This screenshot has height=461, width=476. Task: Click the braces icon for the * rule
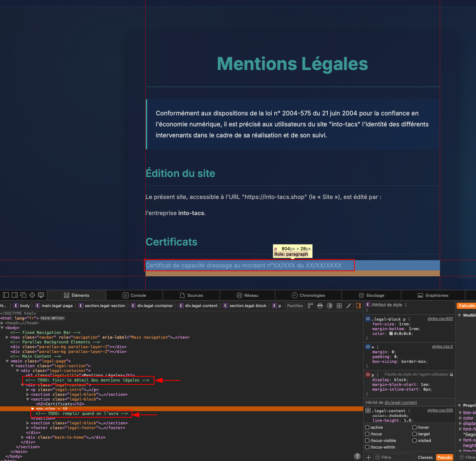point(368,346)
